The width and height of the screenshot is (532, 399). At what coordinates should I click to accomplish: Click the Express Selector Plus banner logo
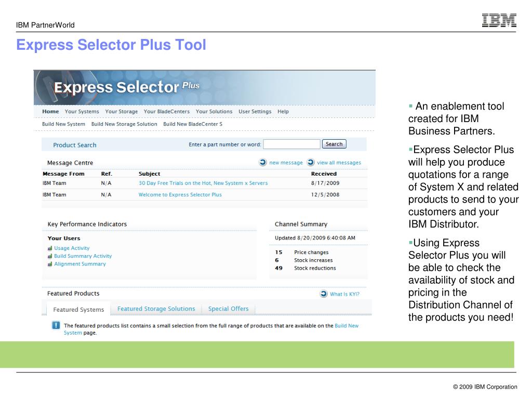(127, 87)
